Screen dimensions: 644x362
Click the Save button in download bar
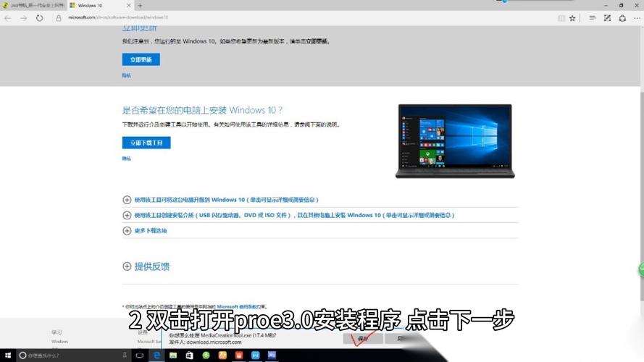[x=363, y=339]
